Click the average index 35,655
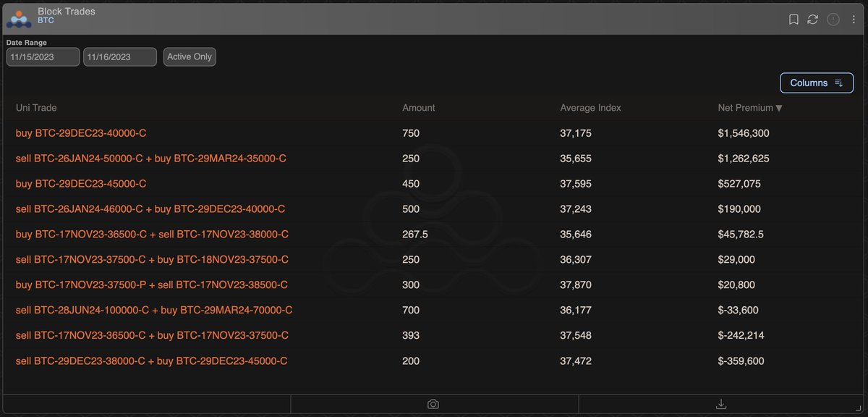 [x=576, y=159]
